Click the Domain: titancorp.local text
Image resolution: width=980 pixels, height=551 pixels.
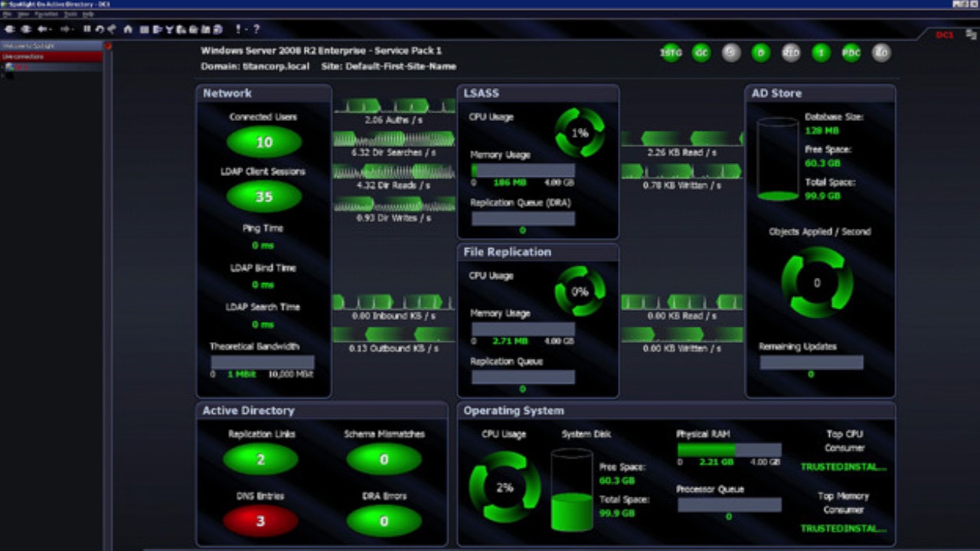coord(255,67)
